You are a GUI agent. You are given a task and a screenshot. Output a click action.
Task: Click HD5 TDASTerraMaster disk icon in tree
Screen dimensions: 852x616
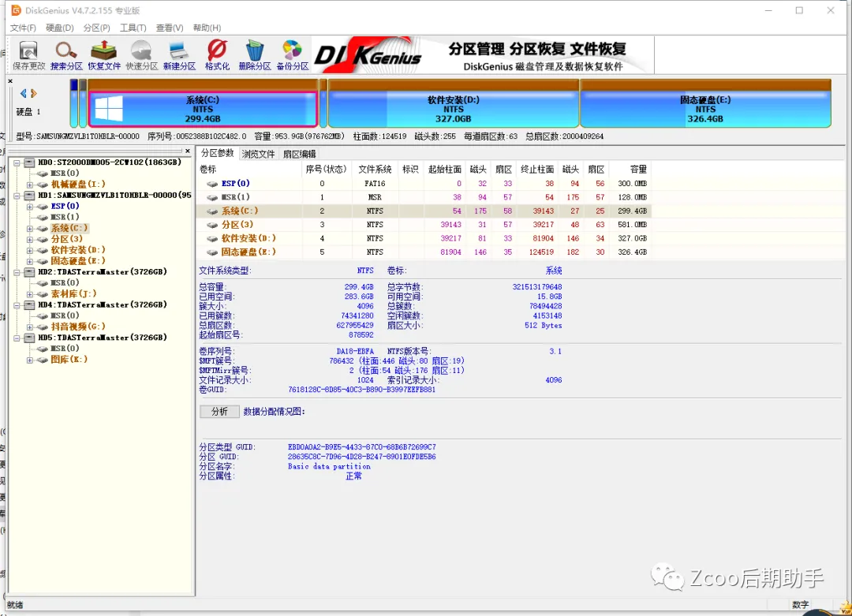29,338
